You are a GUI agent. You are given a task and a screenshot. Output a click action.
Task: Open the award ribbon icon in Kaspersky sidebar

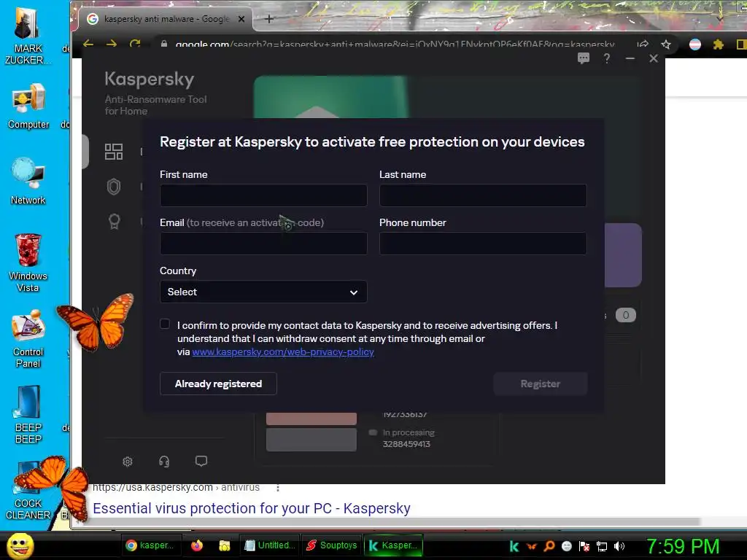pos(114,222)
